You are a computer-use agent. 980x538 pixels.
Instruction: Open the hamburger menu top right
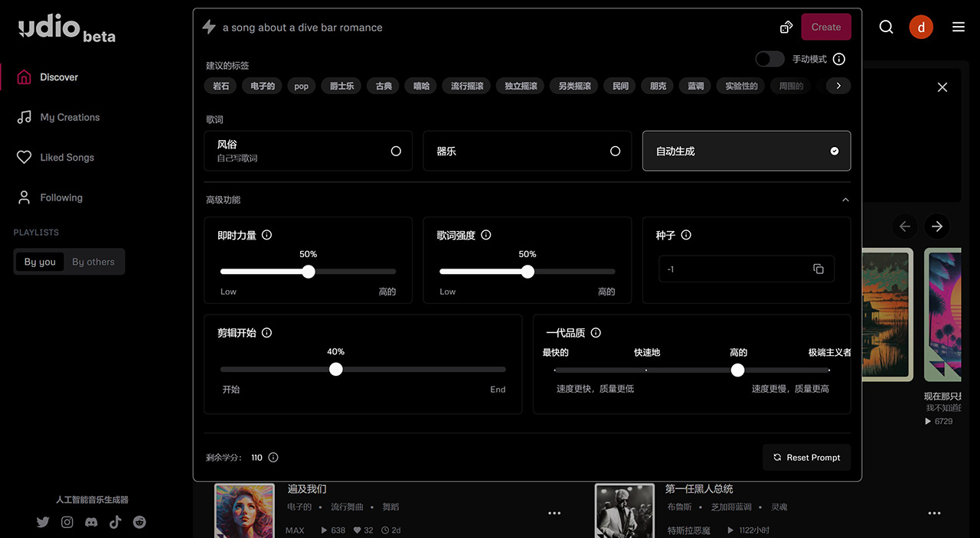[958, 25]
